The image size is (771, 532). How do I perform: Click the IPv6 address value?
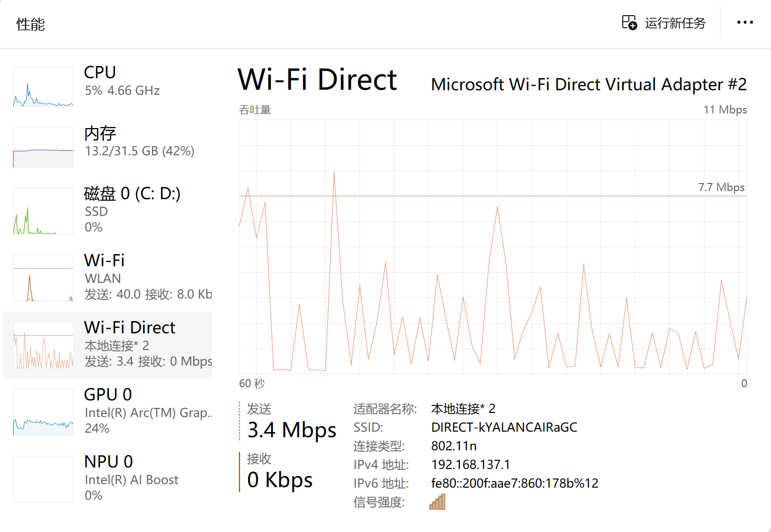[x=515, y=483]
